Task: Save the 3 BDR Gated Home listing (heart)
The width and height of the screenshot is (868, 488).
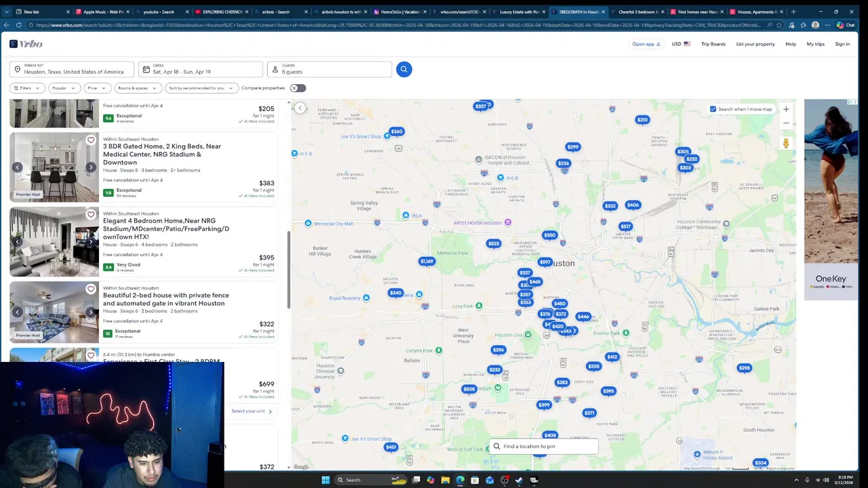Action: pos(91,140)
